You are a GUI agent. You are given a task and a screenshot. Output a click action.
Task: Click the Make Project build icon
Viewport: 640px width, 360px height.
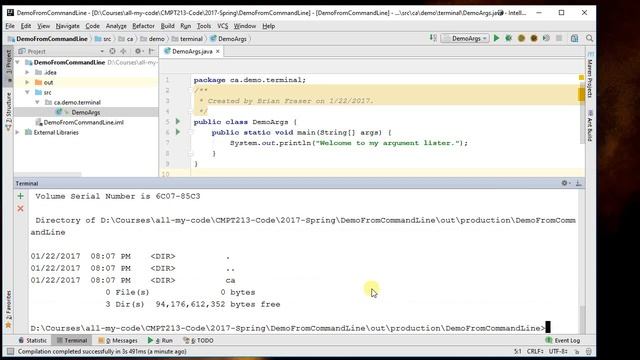pyautogui.click(x=433, y=38)
